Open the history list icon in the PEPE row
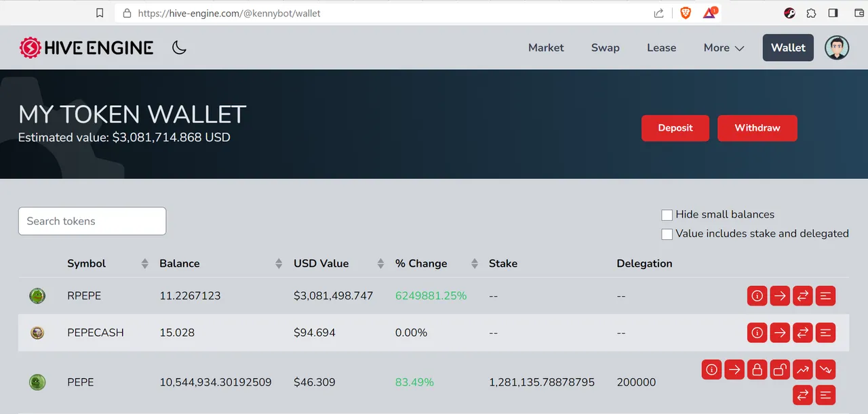The image size is (868, 414). click(825, 394)
